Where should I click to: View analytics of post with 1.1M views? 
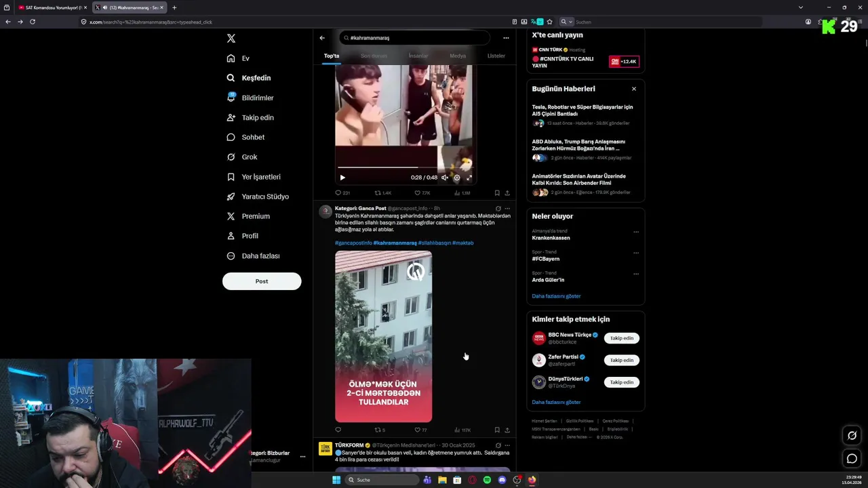point(462,193)
